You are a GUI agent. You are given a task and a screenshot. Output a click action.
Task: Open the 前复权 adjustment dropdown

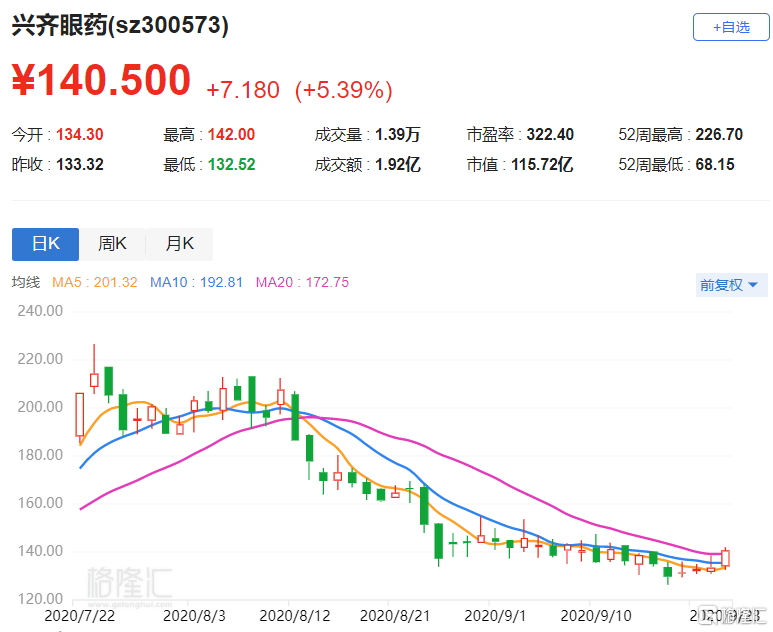tap(732, 285)
